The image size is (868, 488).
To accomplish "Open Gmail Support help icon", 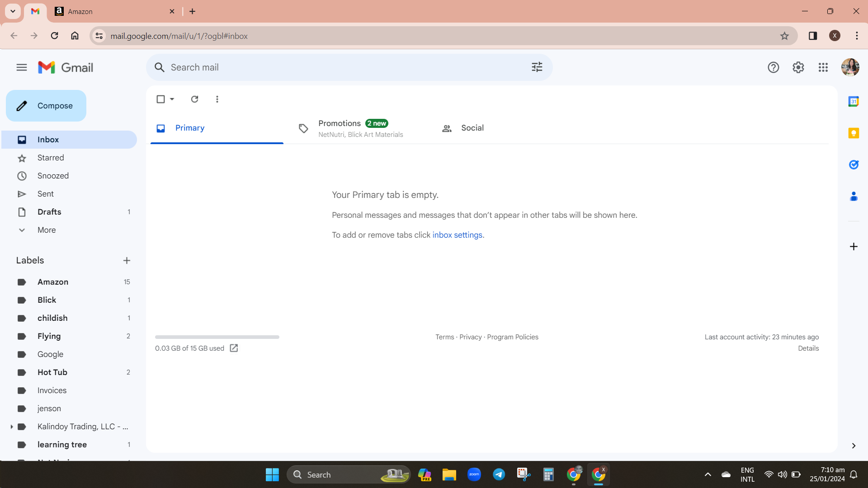I will point(773,67).
